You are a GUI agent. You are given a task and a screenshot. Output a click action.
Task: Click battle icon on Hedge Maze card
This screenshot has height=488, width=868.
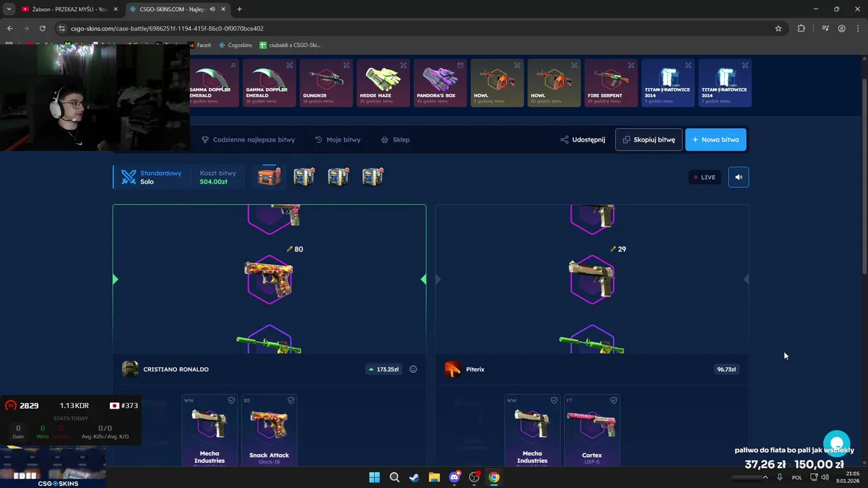coord(403,65)
